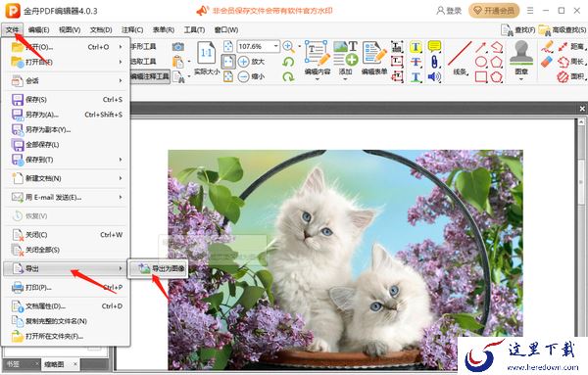Open the 编辑(E) menu
This screenshot has width=588, height=375.
click(38, 30)
